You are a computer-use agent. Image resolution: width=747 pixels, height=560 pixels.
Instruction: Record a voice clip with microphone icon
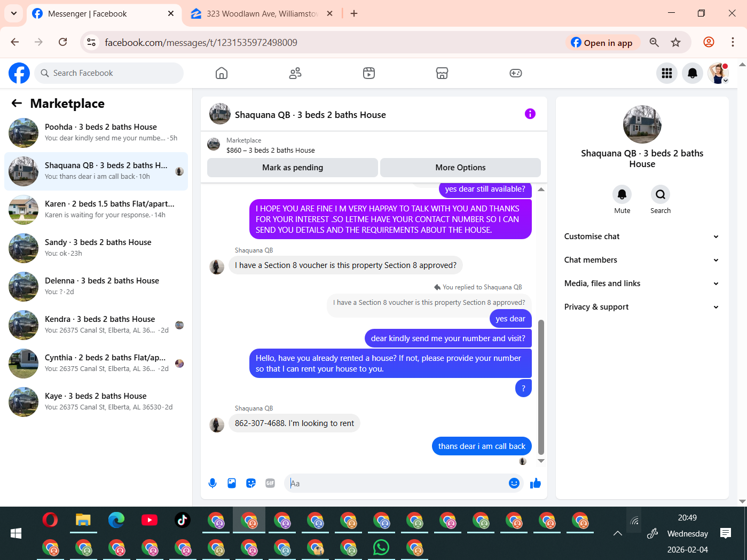[213, 483]
